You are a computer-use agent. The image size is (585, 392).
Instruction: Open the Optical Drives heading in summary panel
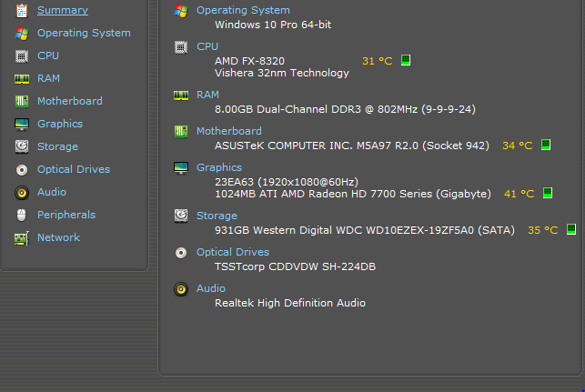point(232,252)
